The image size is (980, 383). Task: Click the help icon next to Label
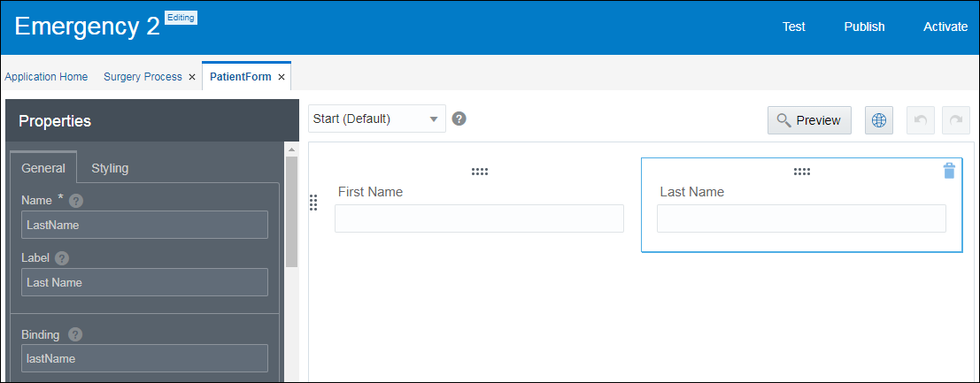[x=62, y=258]
